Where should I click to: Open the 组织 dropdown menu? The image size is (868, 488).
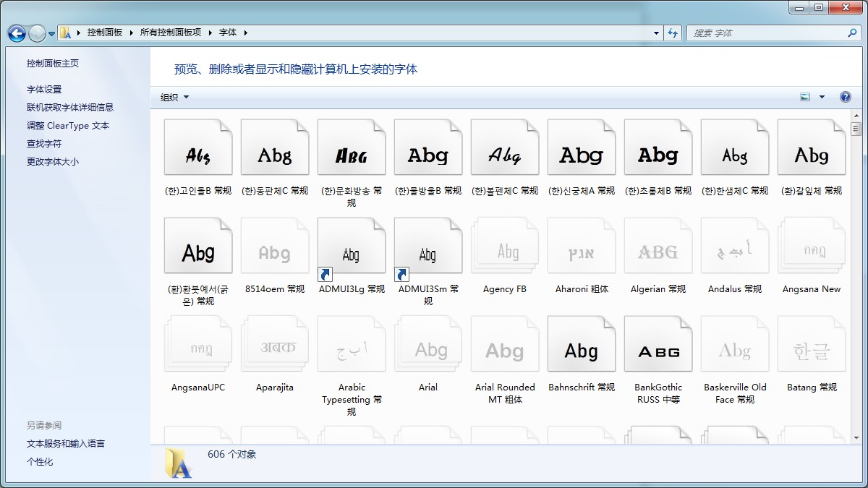coord(174,97)
